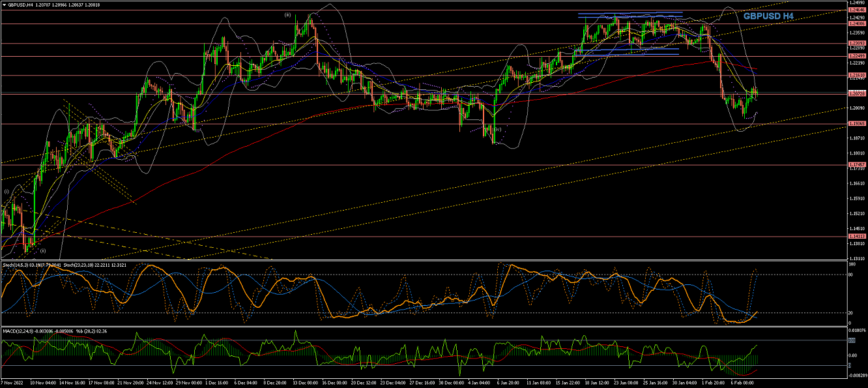Image resolution: width=868 pixels, height=388 pixels.
Task: Select the (ii) wave label at November low
Action: 42,250
